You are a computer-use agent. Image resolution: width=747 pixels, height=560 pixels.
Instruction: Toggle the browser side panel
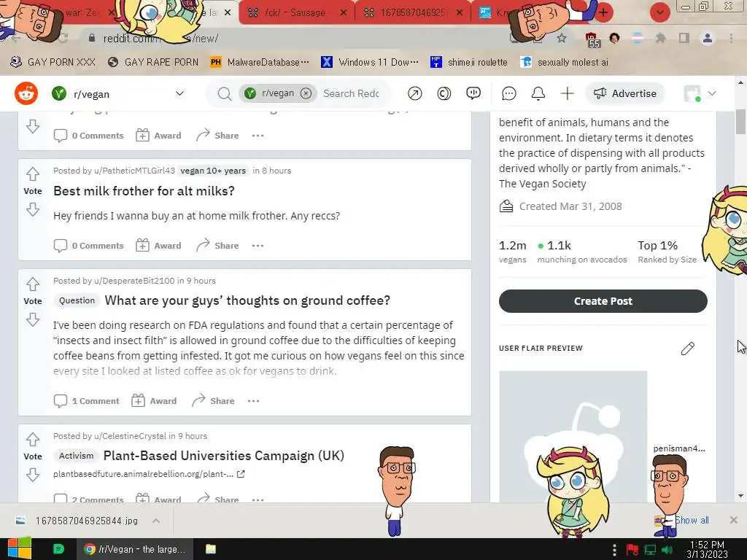click(x=684, y=38)
